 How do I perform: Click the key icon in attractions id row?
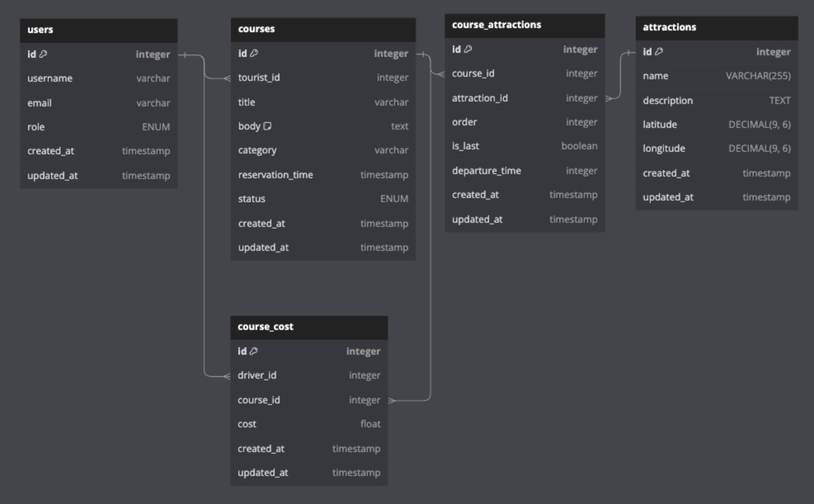pos(659,52)
